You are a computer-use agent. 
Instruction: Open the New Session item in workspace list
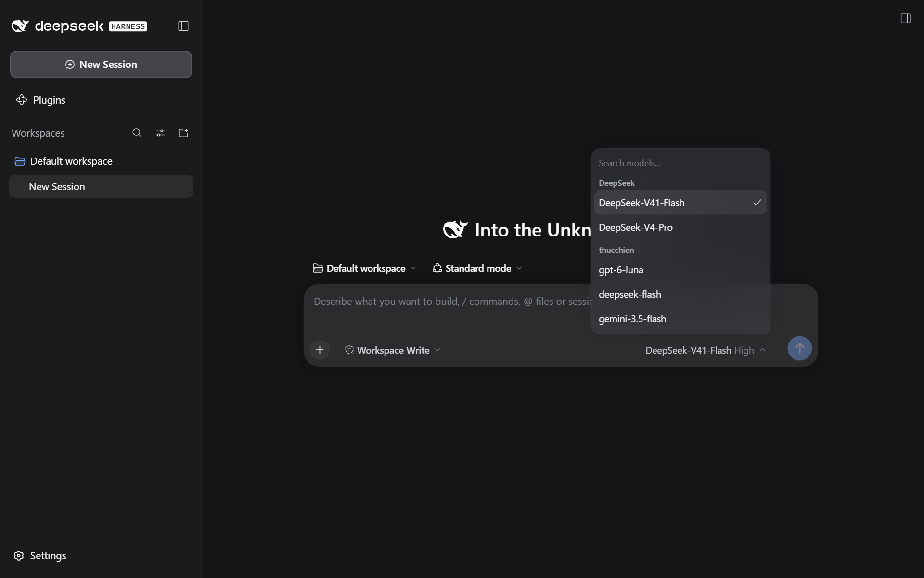point(101,186)
